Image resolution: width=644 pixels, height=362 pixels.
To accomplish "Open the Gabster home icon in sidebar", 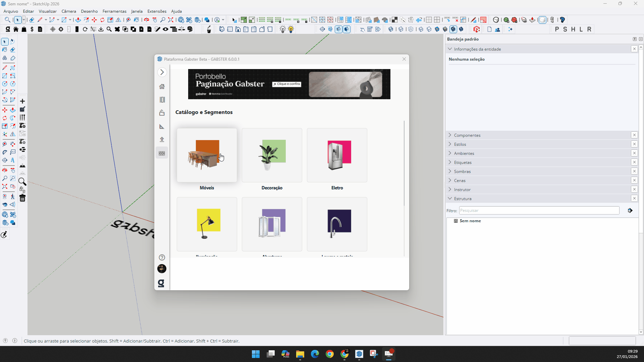I will tap(162, 86).
